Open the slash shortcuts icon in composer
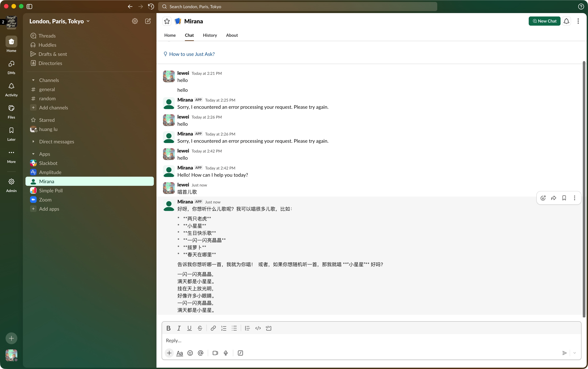588x369 pixels. click(240, 353)
